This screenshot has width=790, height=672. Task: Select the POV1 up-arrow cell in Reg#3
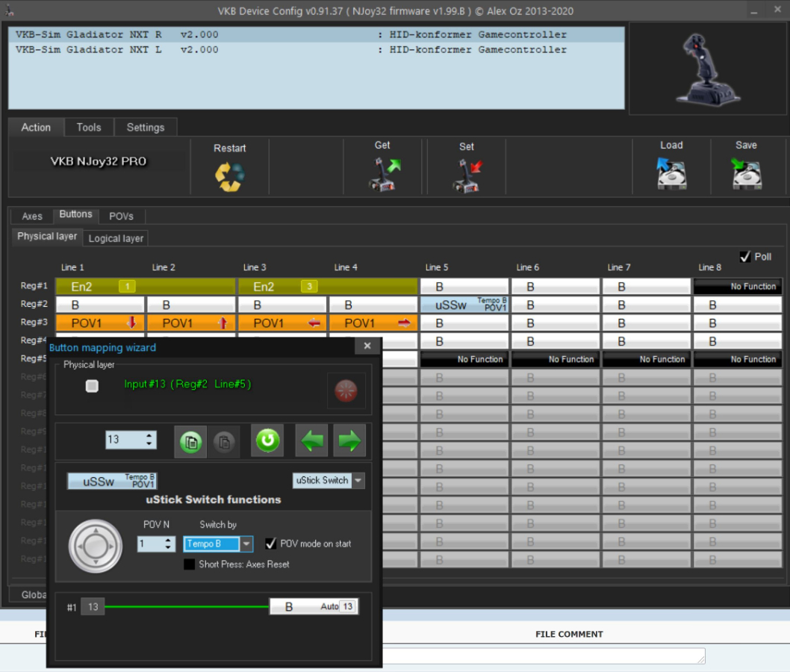(x=191, y=323)
